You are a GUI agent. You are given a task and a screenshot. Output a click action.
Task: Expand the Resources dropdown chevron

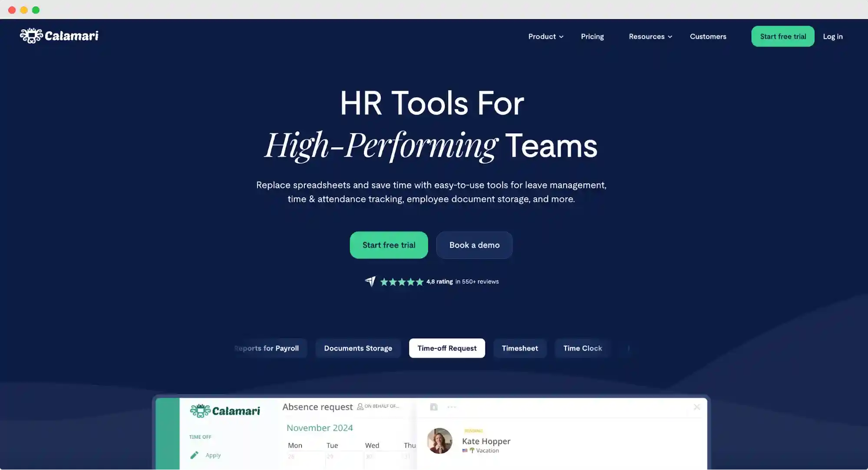[x=670, y=37]
